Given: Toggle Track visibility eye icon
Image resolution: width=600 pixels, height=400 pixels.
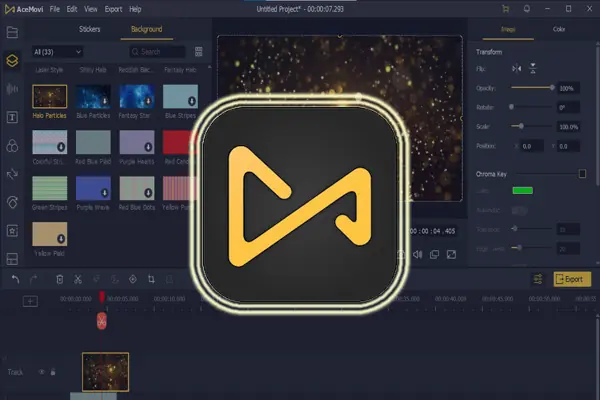Looking at the screenshot, I should 42,372.
